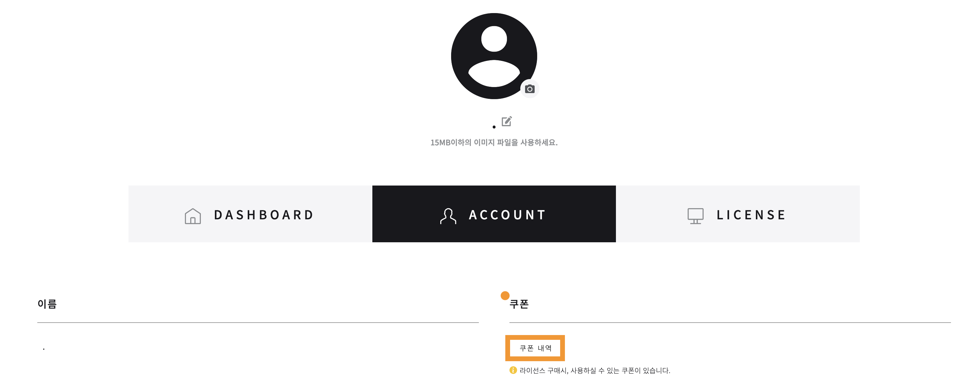Select the ACCOUNT tab
The image size is (980, 387).
(494, 214)
